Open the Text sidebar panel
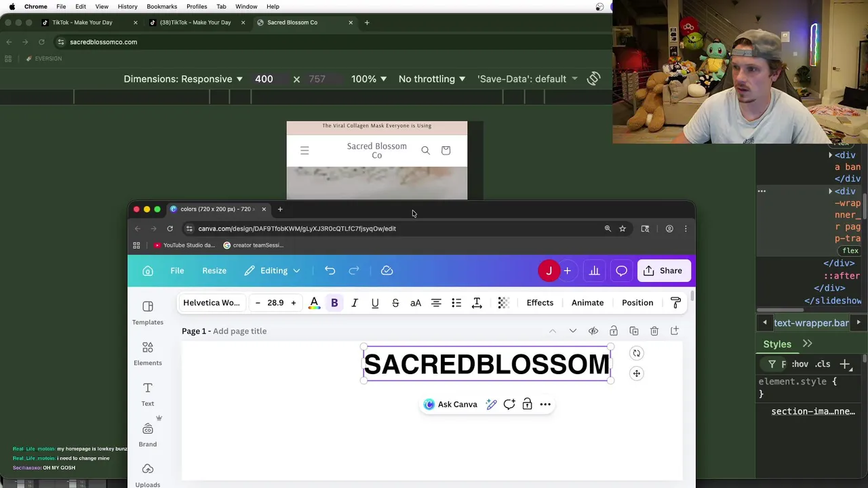Viewport: 868px width, 488px height. (x=148, y=394)
